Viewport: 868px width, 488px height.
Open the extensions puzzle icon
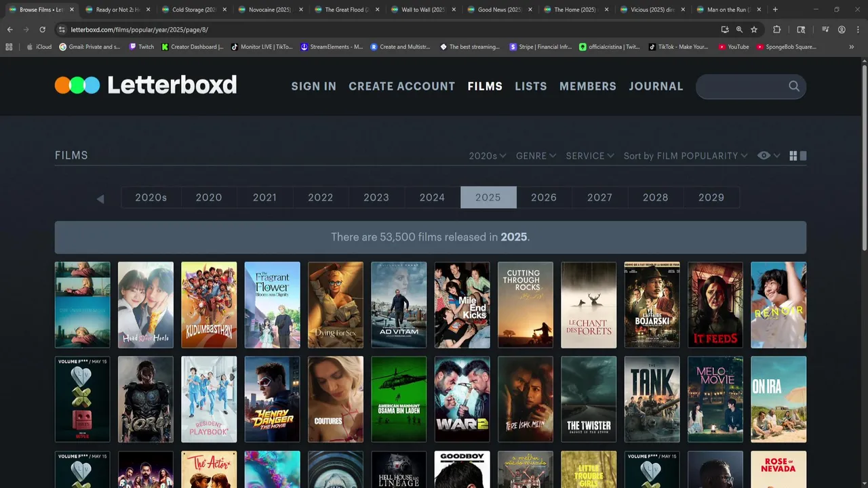[x=777, y=30]
